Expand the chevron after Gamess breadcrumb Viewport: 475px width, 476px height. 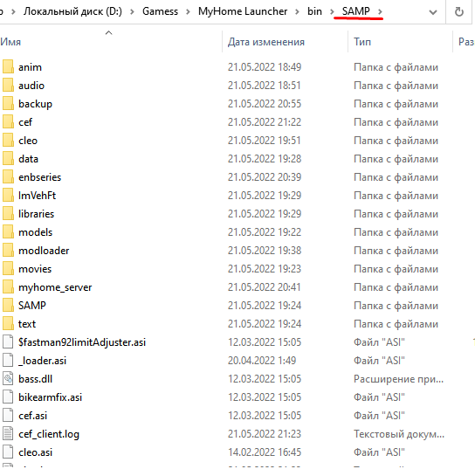pos(188,12)
